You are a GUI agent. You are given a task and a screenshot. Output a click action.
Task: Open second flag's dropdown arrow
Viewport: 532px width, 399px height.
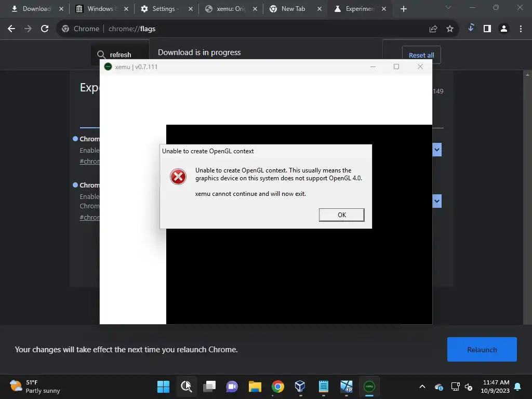437,201
